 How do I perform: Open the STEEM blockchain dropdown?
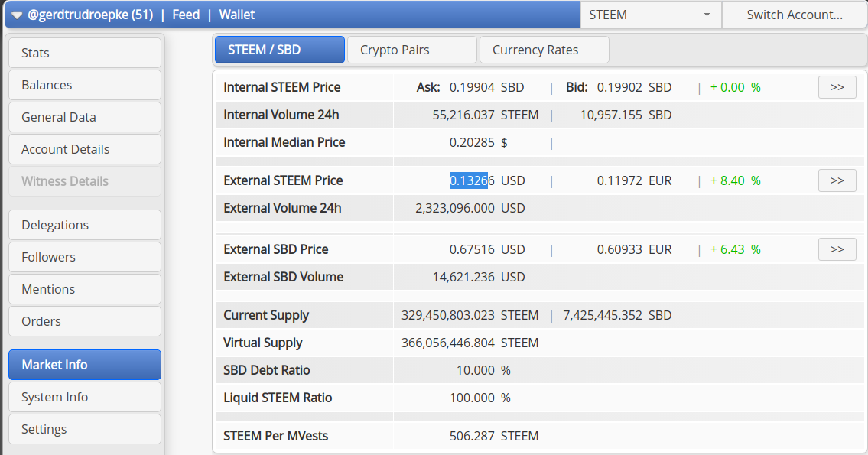pos(651,15)
